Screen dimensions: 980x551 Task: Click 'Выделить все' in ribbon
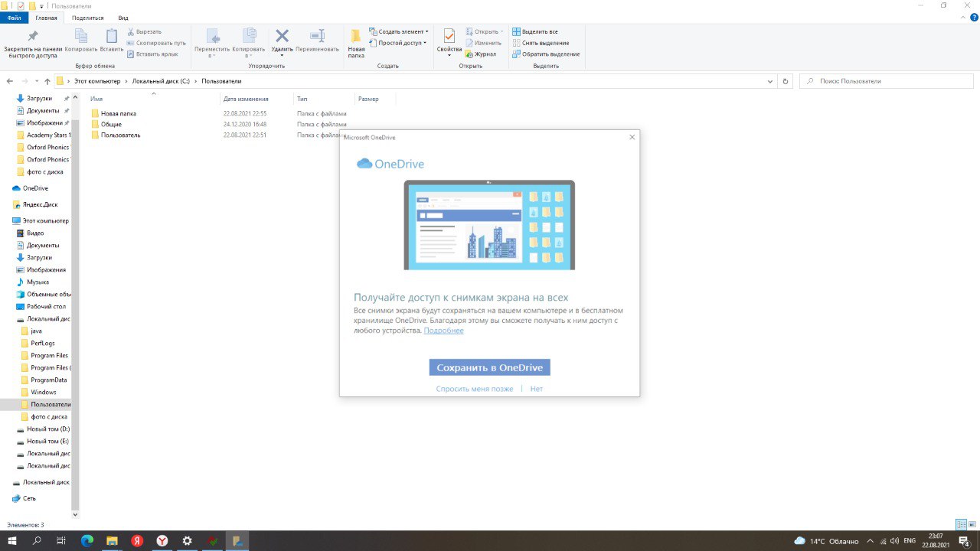pos(534,32)
